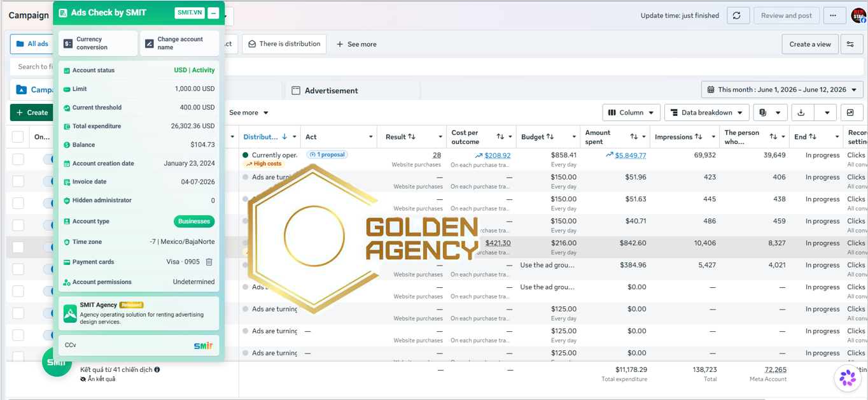Check the row with $51.96 spent
The width and height of the screenshot is (868, 400).
pyautogui.click(x=18, y=181)
